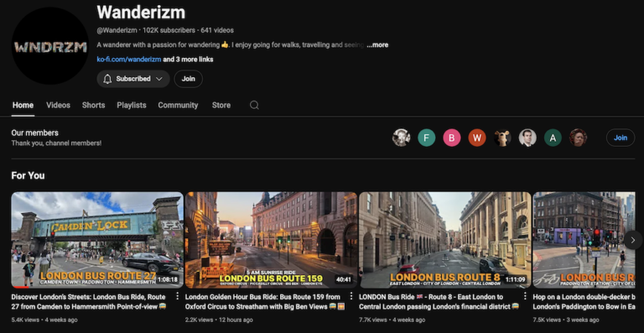Viewport: 644px width, 333px height.
Task: Switch to the Home tab
Action: (23, 105)
